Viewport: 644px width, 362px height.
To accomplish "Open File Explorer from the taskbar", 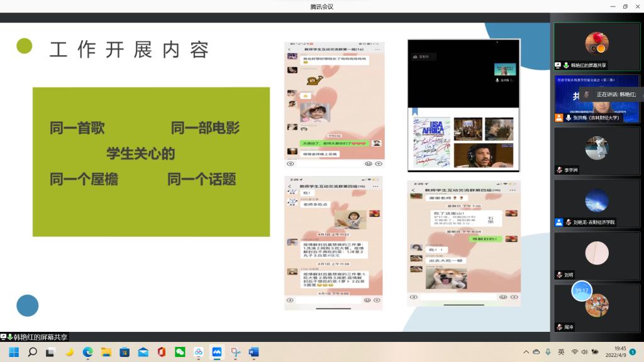I will 106,352.
